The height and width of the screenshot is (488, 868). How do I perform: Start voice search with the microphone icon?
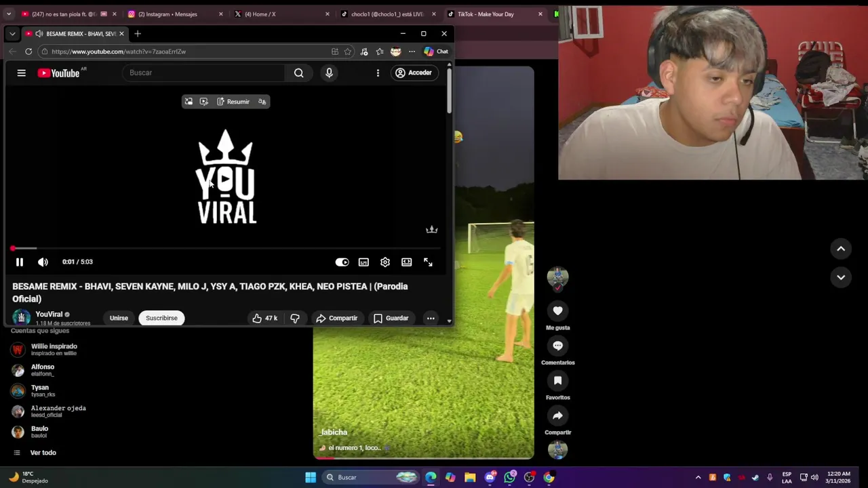329,73
